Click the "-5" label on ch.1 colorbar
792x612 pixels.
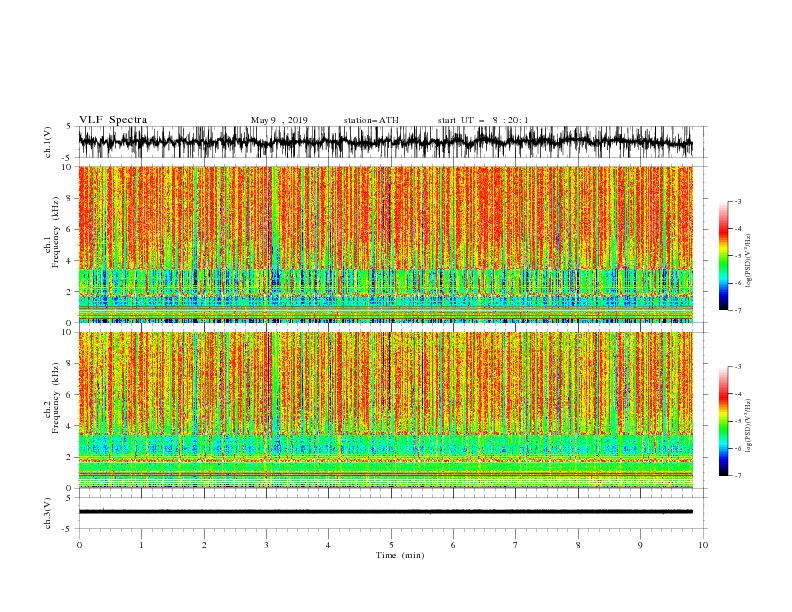point(737,256)
